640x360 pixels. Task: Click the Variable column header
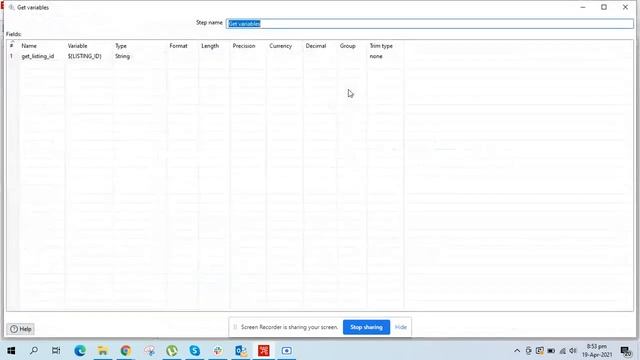78,46
